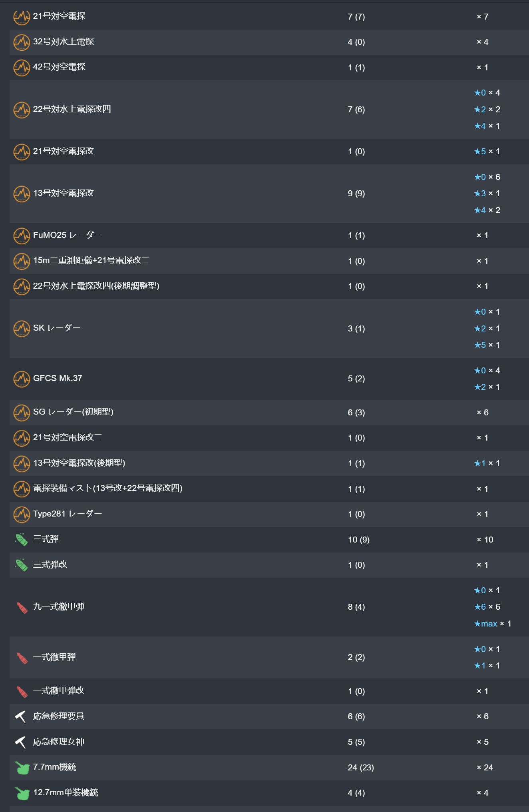
Task: Click radar icon next to FuMO25 レーダー
Action: 22,236
